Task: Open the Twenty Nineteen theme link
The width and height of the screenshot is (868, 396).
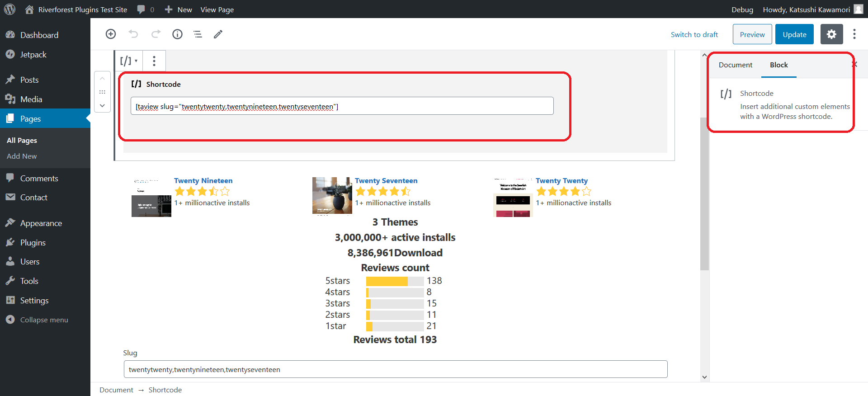Action: (x=203, y=180)
